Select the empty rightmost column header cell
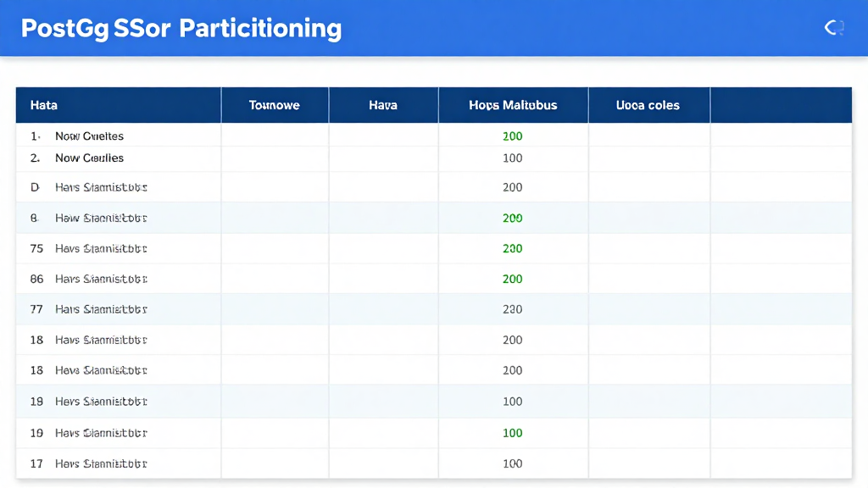 (x=781, y=104)
